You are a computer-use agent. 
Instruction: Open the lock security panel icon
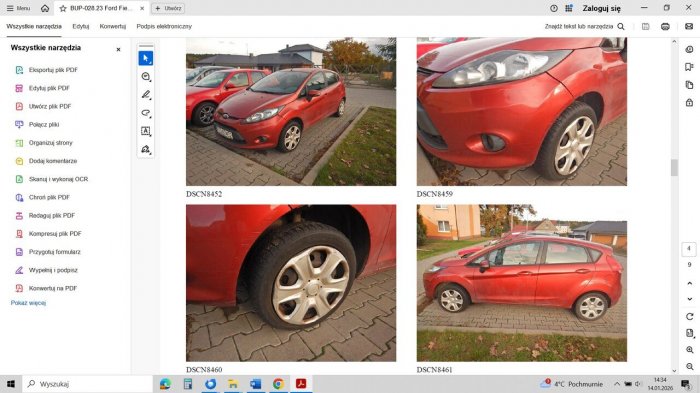pos(689,103)
